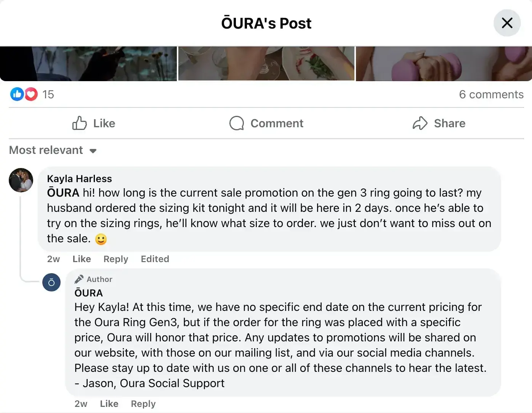Click the thumbs-up reaction emoji near the count

pos(17,94)
